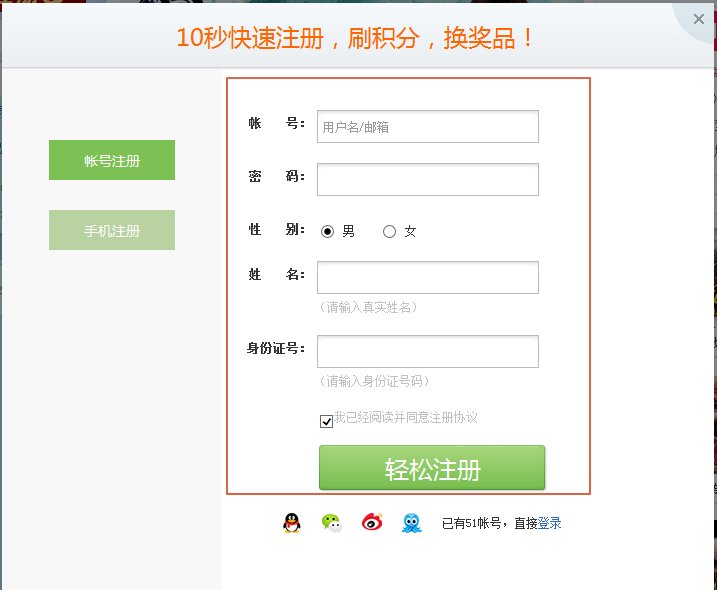The width and height of the screenshot is (717, 590).
Task: Focus the 姓名 real name input field
Action: point(428,278)
